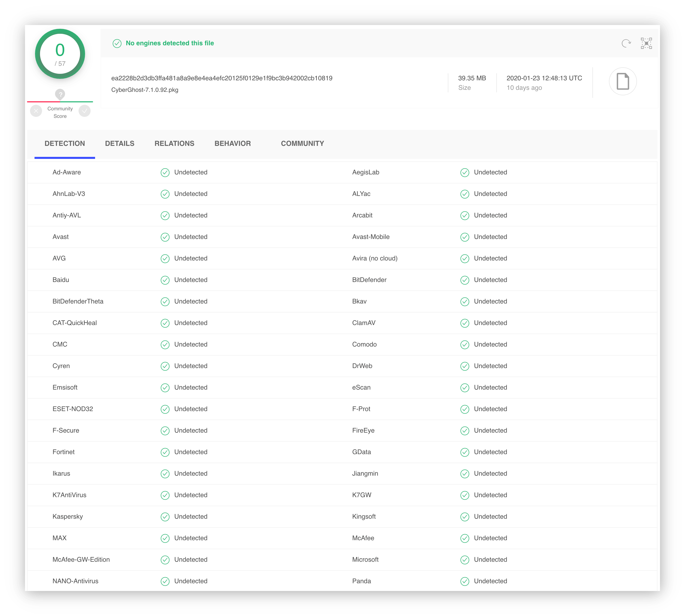Click the eScan engine name
Image resolution: width=685 pixels, height=616 pixels.
pos(361,388)
